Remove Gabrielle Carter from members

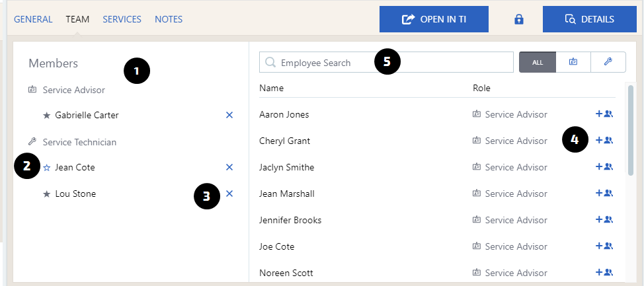(229, 115)
